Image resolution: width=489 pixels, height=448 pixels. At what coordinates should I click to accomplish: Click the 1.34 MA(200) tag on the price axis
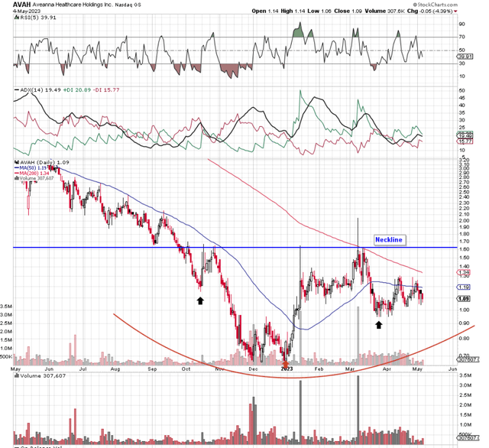click(464, 273)
